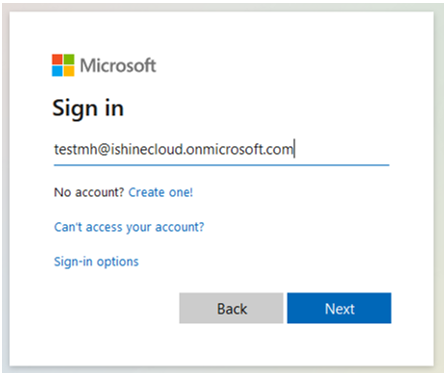Click the red square of Microsoft logo
Viewport: 445px width, 373px height.
(57, 59)
